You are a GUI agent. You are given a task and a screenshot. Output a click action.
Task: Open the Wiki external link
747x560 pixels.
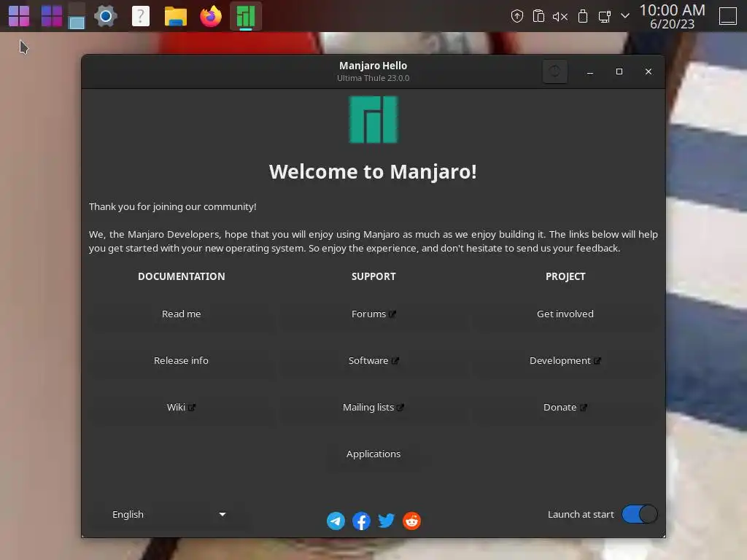click(x=181, y=407)
